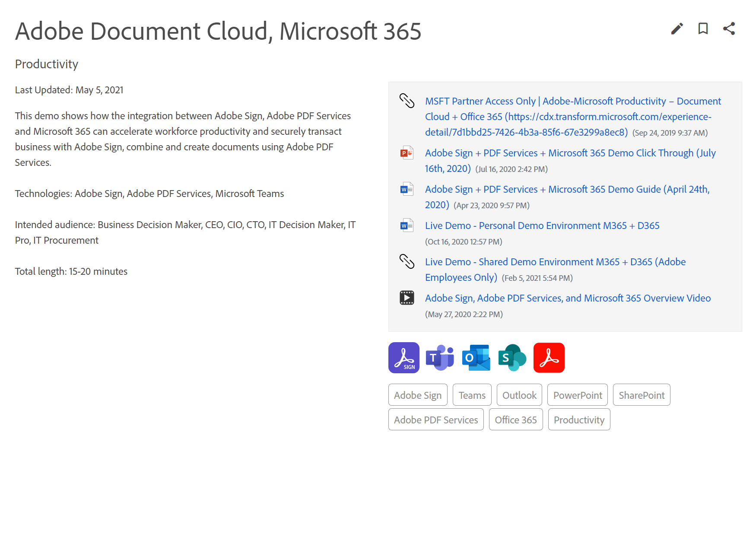
Task: Click the Technologies line text
Action: click(x=149, y=194)
